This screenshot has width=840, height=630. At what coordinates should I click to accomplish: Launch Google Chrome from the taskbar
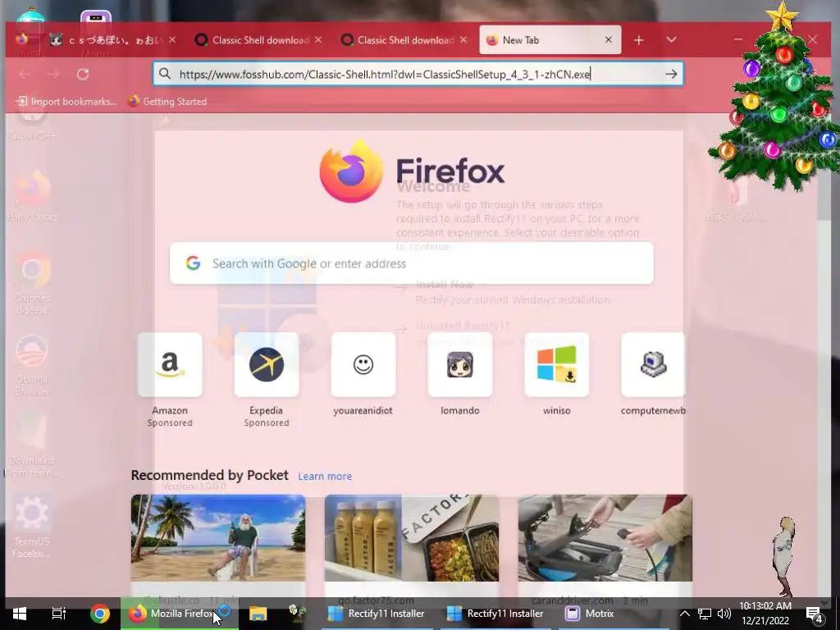(99, 614)
